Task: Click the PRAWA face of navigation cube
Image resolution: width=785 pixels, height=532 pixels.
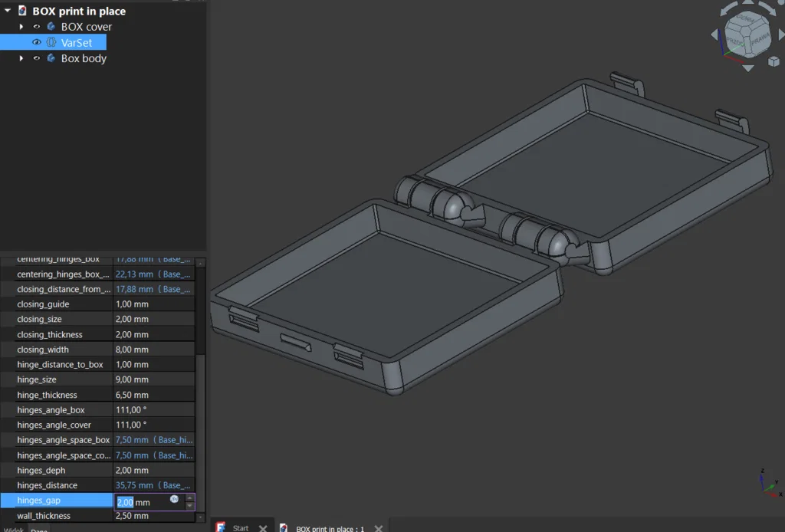Action: (x=760, y=40)
